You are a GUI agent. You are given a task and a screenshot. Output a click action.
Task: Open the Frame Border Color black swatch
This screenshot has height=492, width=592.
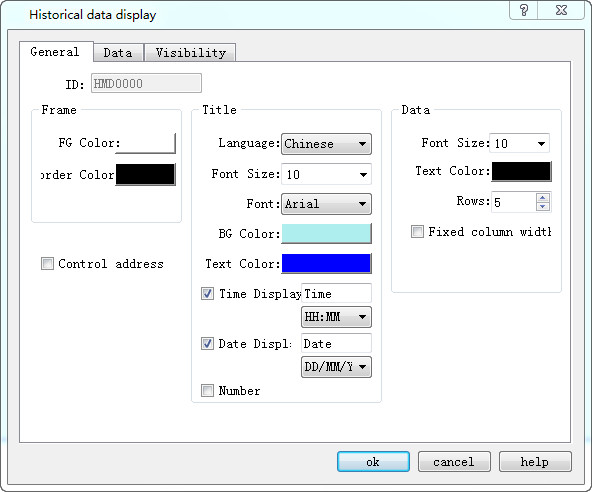point(145,174)
